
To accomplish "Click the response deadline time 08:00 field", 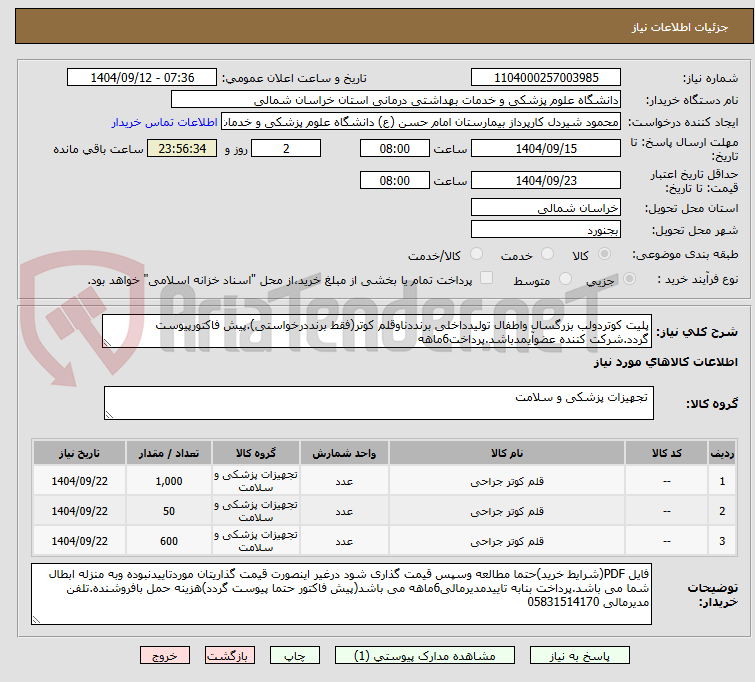I will click(x=394, y=148).
